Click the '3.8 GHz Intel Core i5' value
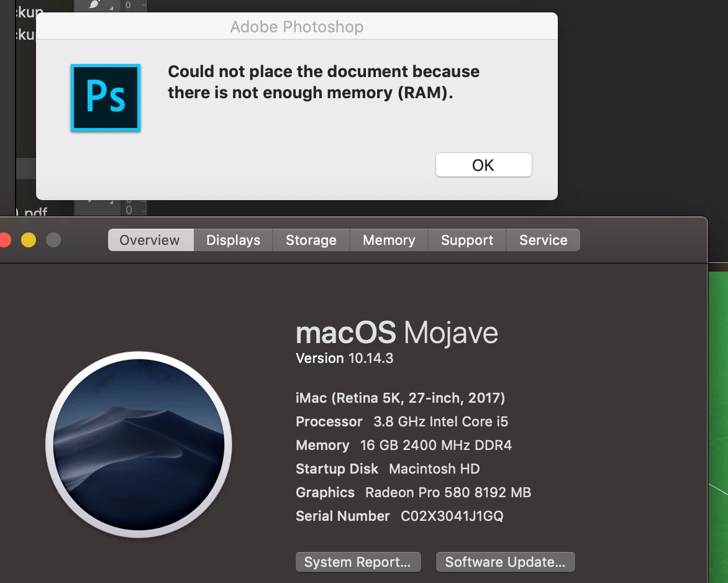The height and width of the screenshot is (583, 728). (440, 421)
